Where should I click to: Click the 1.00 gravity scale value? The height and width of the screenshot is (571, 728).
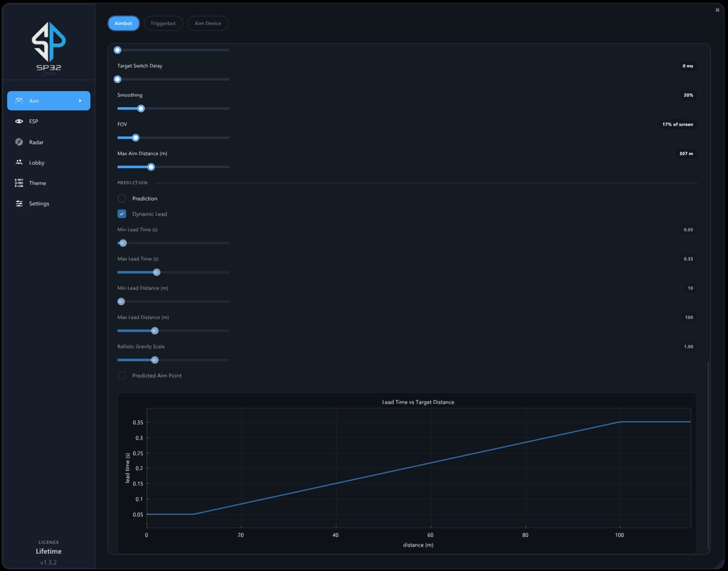point(688,346)
